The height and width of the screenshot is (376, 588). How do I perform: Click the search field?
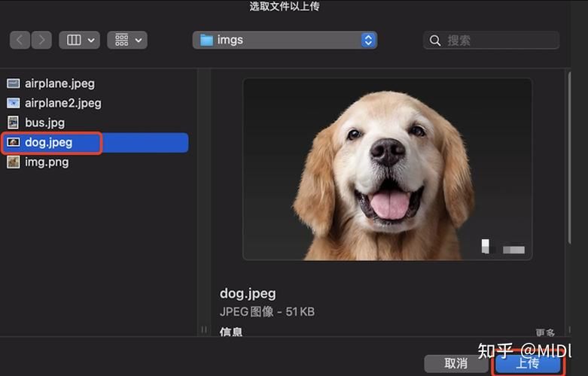(x=491, y=41)
